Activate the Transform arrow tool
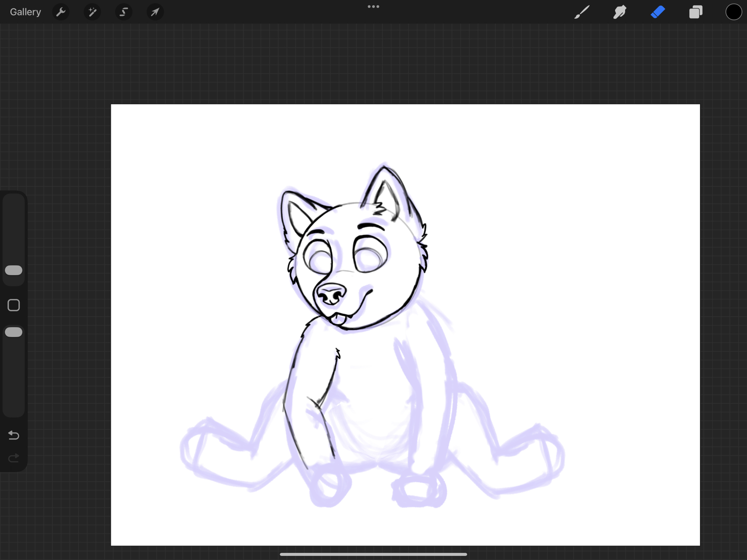The height and width of the screenshot is (560, 747). pos(155,12)
